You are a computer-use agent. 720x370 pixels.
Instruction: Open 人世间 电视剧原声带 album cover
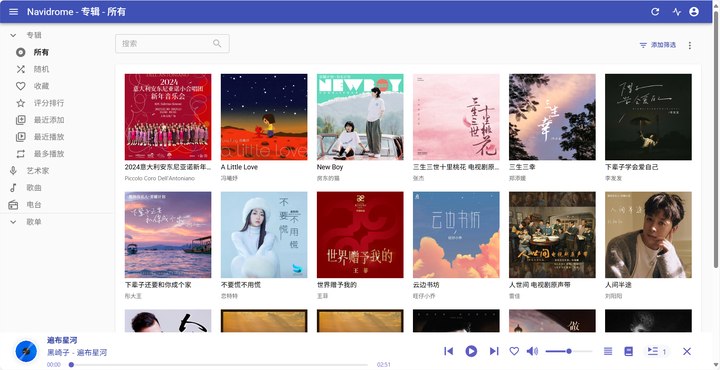552,235
